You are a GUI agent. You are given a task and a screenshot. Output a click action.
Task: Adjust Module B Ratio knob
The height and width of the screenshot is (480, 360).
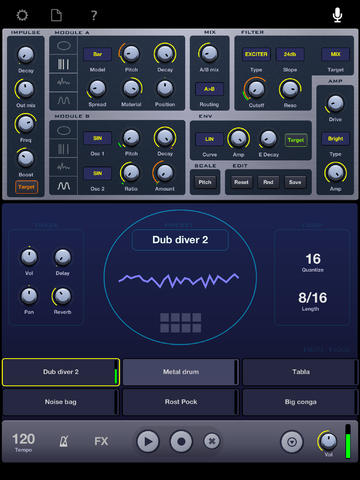(x=131, y=173)
